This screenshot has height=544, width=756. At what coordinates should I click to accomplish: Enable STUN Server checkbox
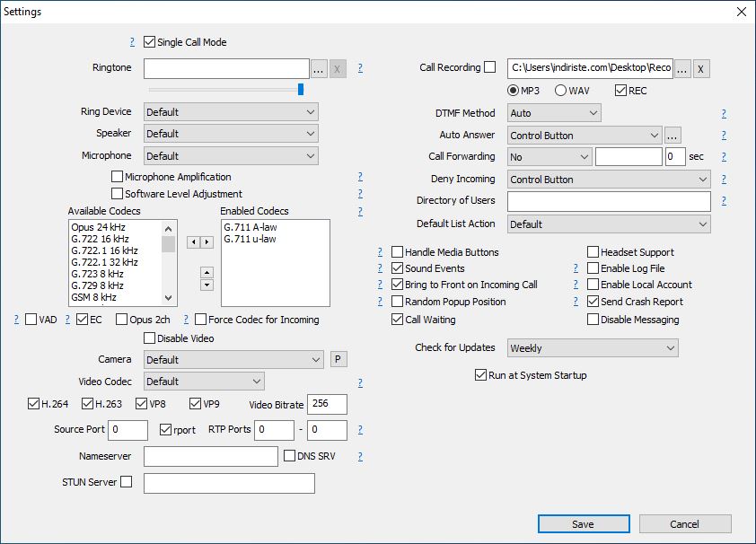click(x=127, y=482)
